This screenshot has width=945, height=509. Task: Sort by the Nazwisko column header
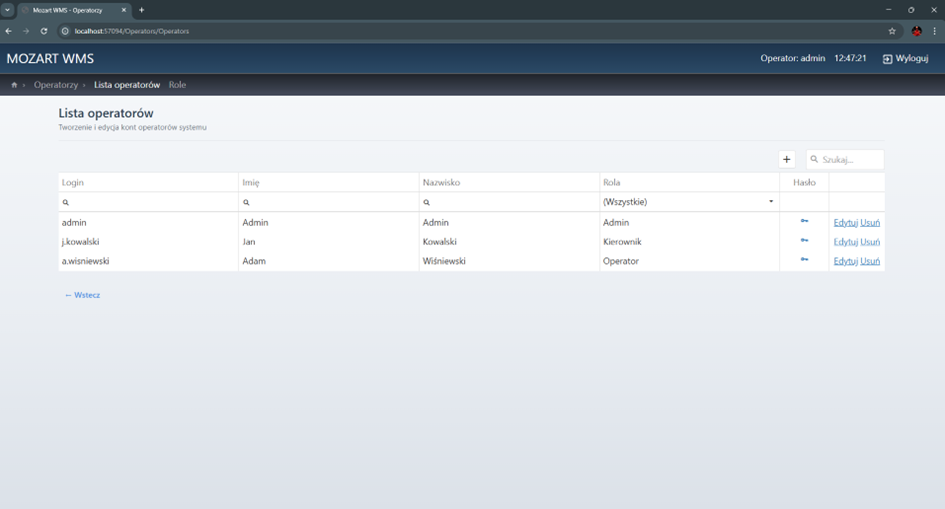[441, 183]
